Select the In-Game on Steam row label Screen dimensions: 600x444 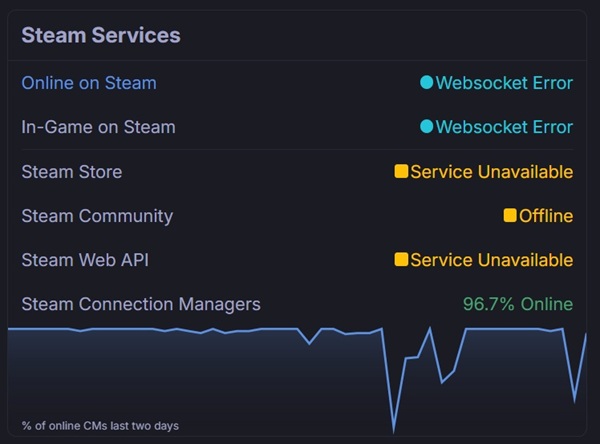click(x=98, y=127)
